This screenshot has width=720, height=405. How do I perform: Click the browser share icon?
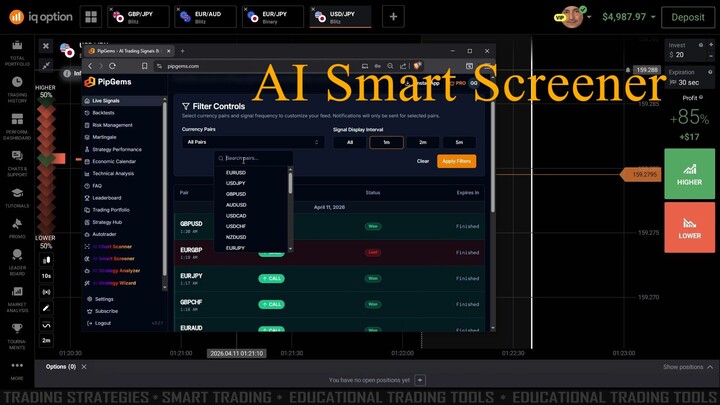403,66
